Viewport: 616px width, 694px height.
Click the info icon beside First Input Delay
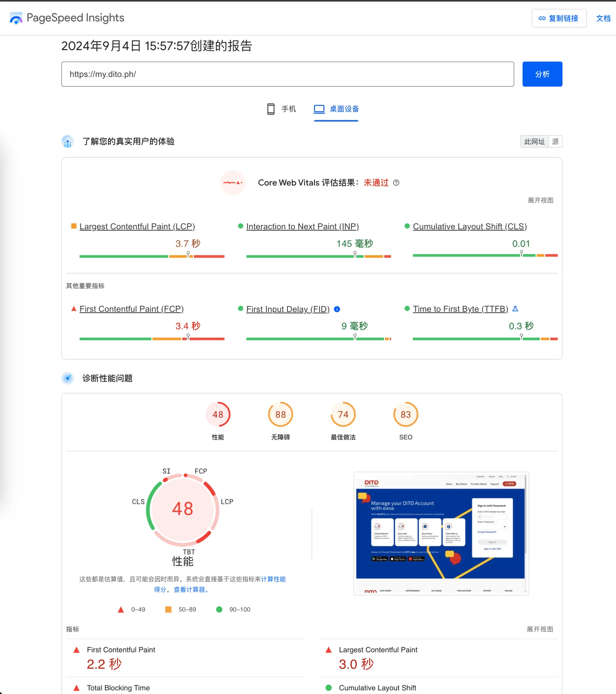click(x=337, y=309)
